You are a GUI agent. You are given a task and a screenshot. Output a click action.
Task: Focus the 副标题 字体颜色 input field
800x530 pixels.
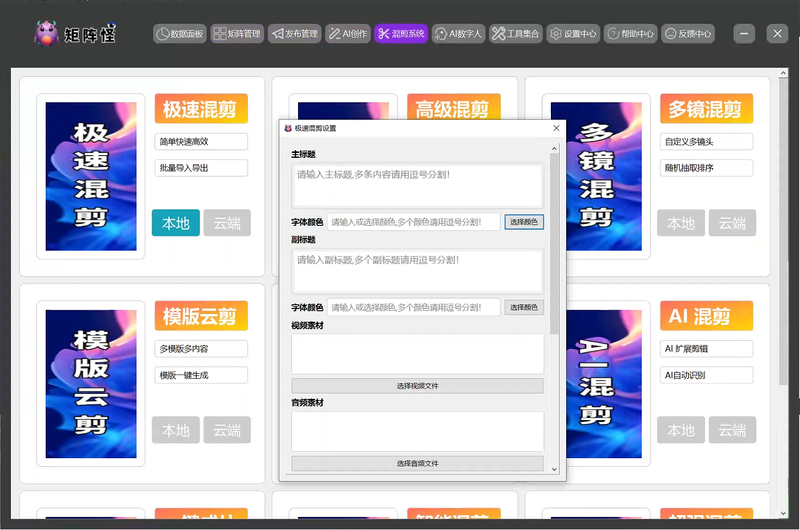413,307
